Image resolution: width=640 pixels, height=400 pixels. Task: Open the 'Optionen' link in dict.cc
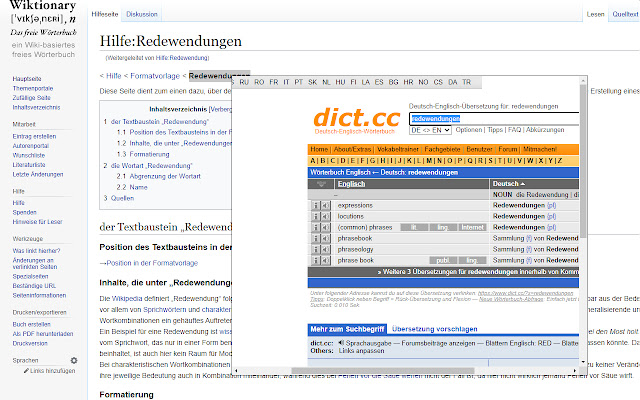pos(469,130)
